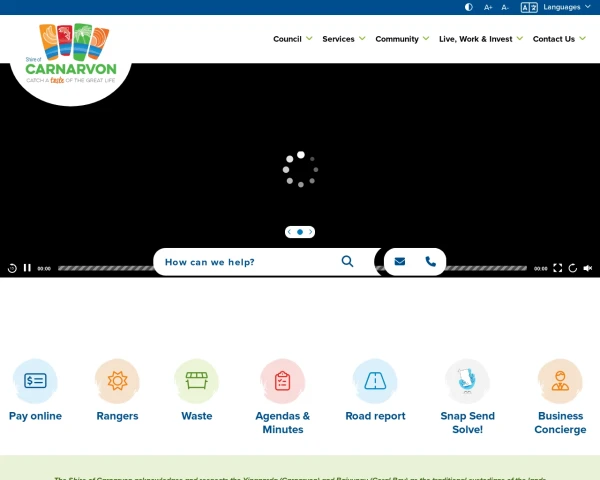Open the Business Concierge link
The height and width of the screenshot is (480, 600).
tap(560, 423)
